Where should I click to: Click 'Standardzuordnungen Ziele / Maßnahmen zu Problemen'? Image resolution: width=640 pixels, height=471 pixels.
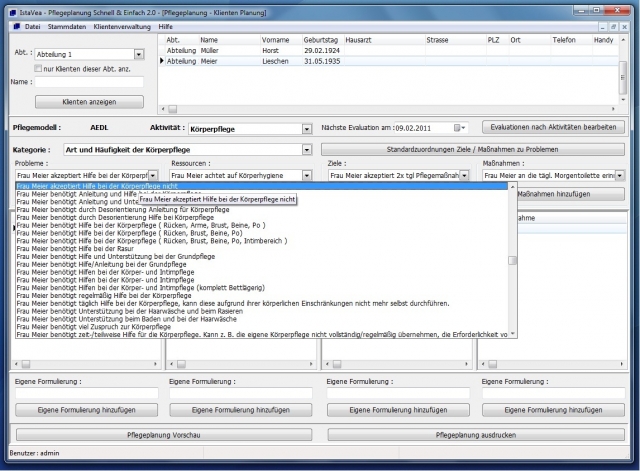473,149
